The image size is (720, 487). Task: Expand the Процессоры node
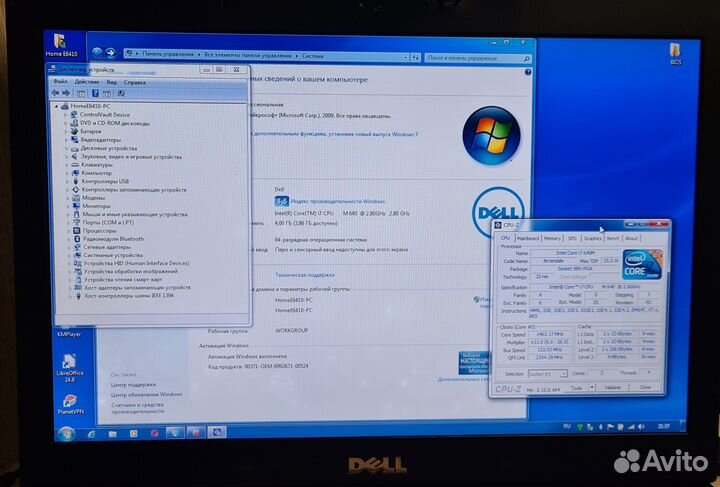click(x=68, y=231)
